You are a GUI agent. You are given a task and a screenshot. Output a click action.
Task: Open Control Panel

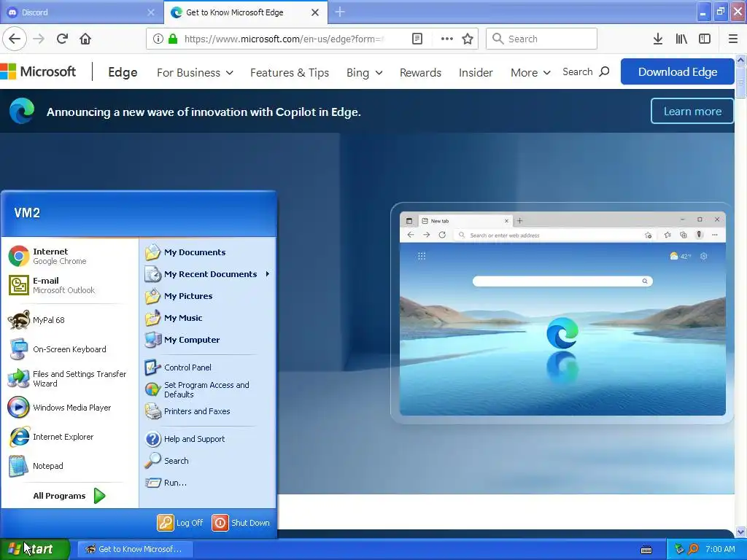(x=207, y=367)
